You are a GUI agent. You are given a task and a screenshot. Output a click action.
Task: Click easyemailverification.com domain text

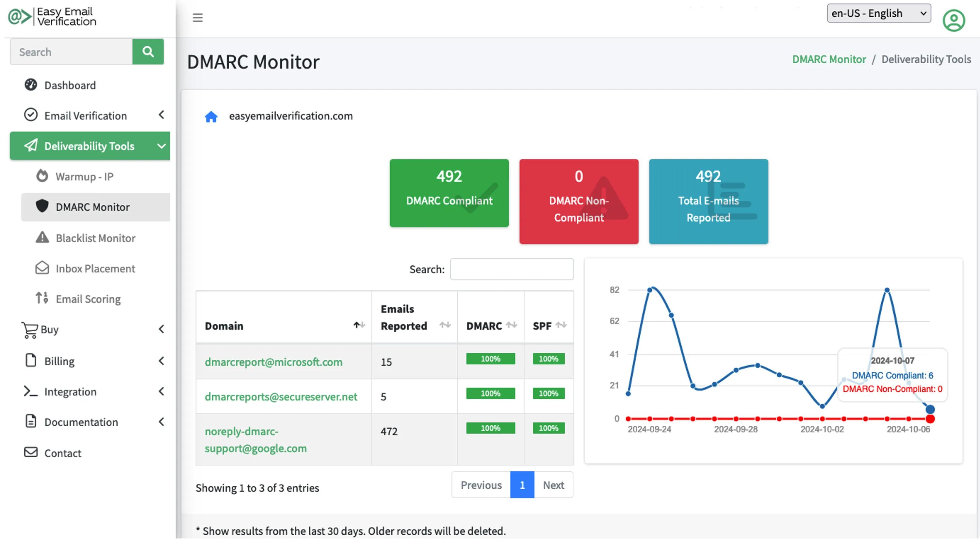[291, 116]
